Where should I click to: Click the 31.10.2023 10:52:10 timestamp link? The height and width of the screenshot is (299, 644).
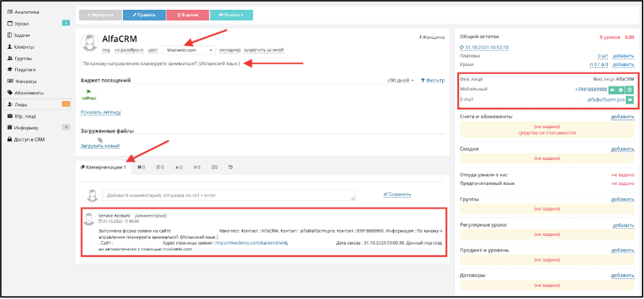pos(484,47)
